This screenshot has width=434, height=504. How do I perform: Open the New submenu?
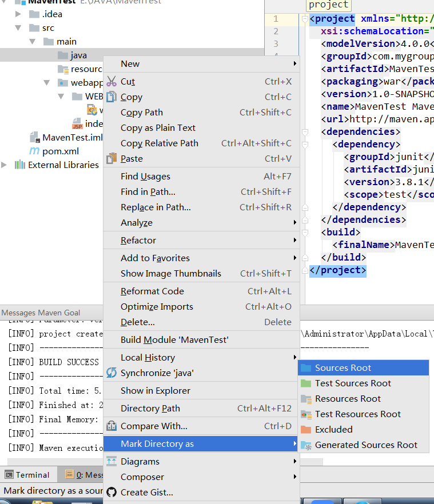pyautogui.click(x=202, y=63)
